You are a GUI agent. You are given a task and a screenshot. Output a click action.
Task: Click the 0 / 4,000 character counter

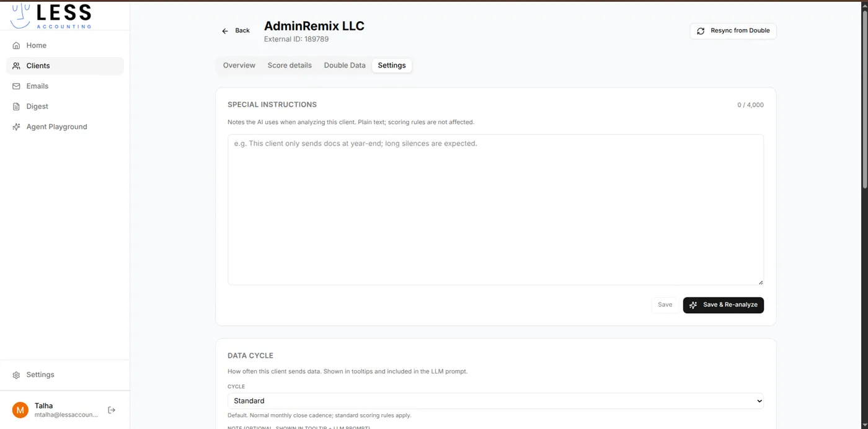(x=750, y=105)
